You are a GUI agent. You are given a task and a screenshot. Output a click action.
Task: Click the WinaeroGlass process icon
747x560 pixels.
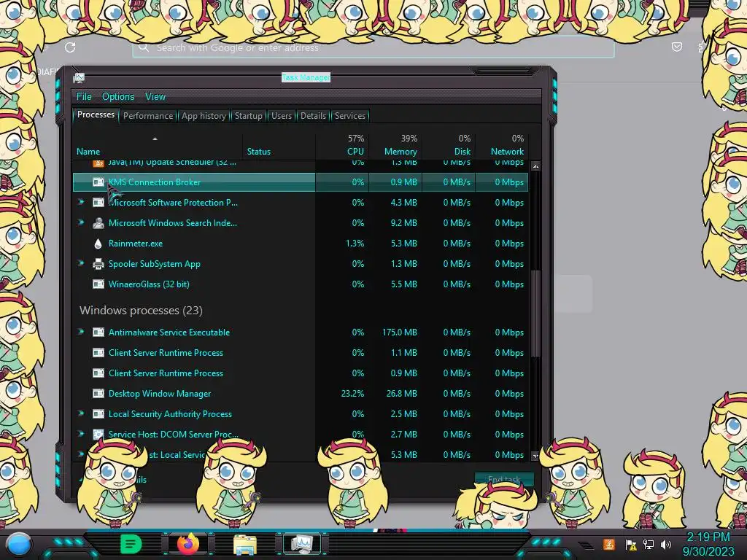point(98,284)
